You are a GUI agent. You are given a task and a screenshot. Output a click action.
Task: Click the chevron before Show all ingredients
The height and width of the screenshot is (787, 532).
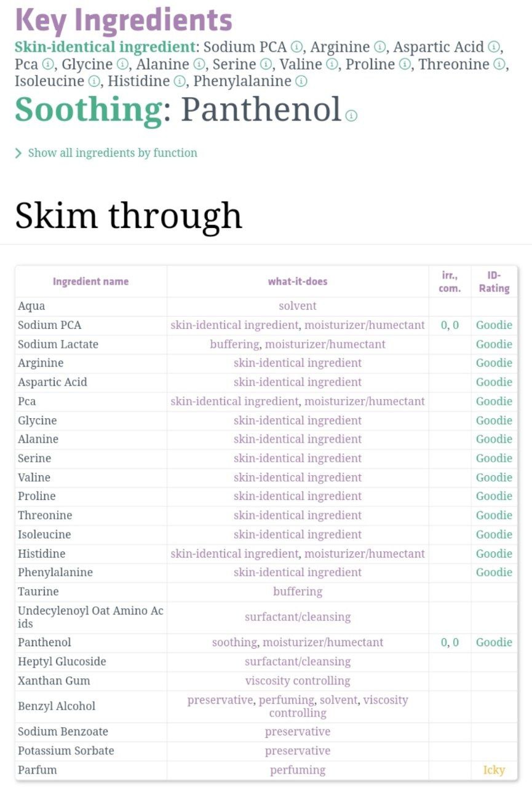pos(18,153)
